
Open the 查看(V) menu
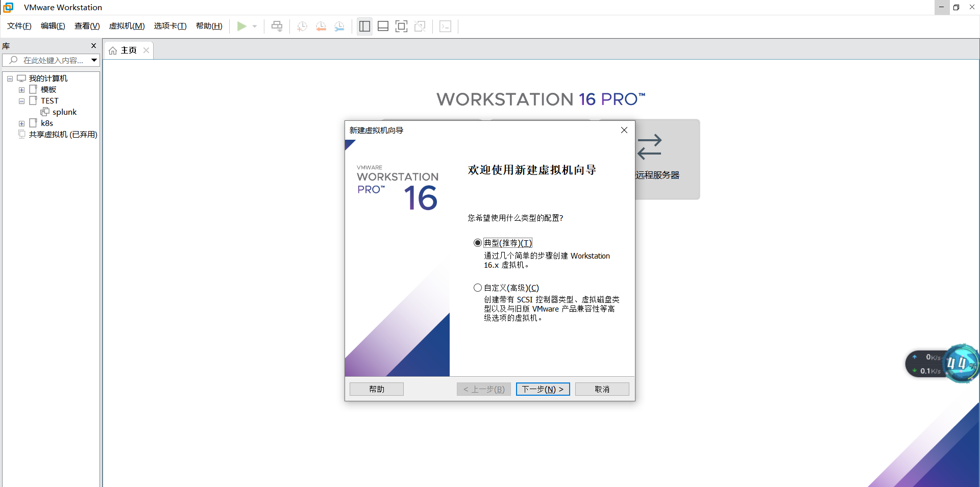[87, 26]
